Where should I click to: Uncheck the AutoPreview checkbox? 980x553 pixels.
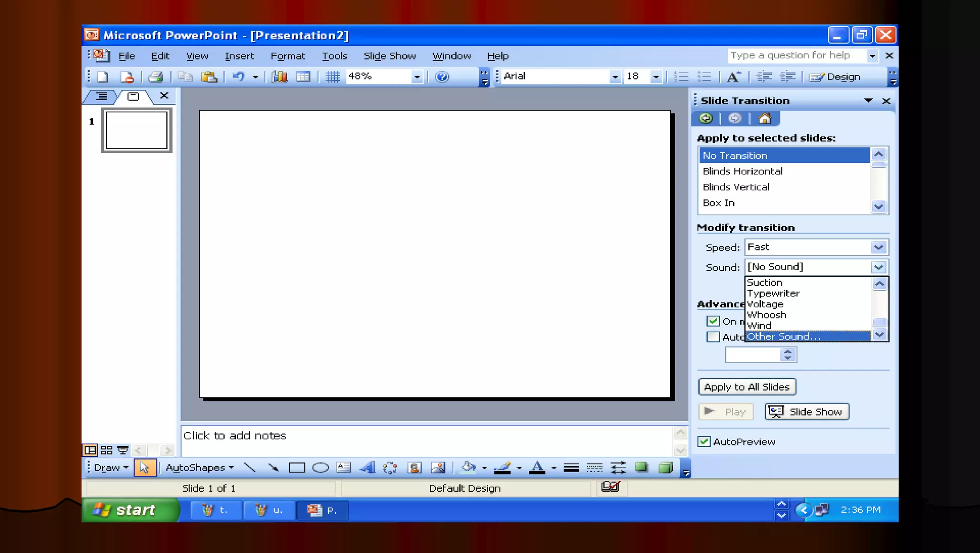(x=704, y=441)
